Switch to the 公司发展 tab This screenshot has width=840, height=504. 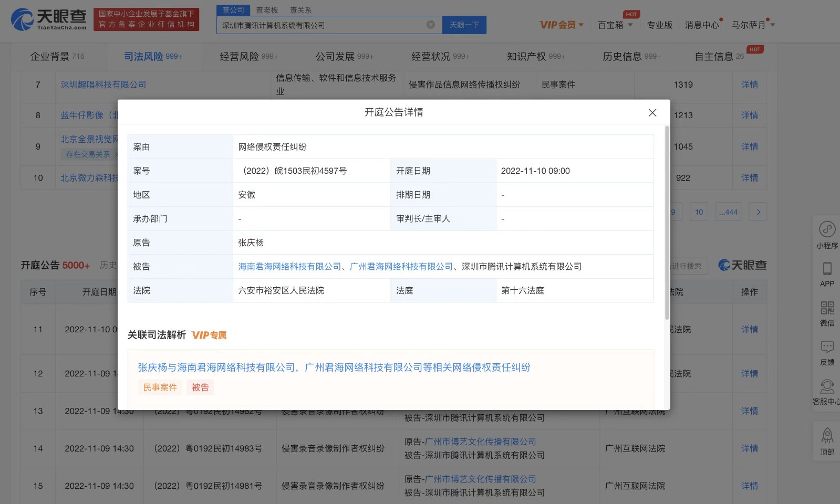pyautogui.click(x=344, y=56)
